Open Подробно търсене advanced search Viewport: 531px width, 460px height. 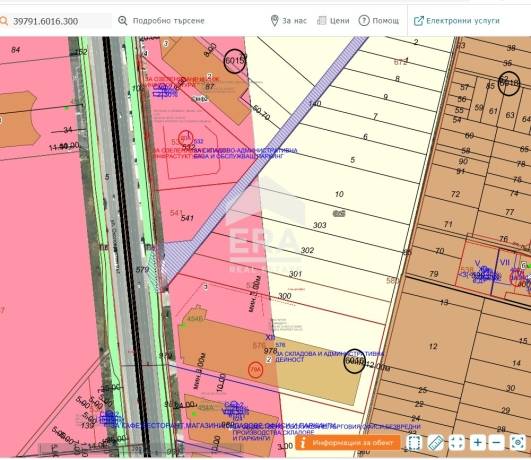tap(161, 21)
